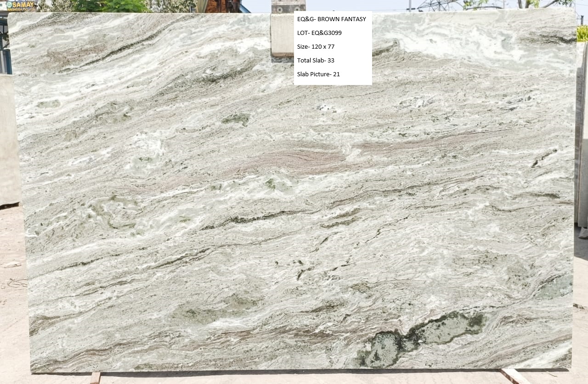Click the SAMAY logo sign

click(20, 6)
